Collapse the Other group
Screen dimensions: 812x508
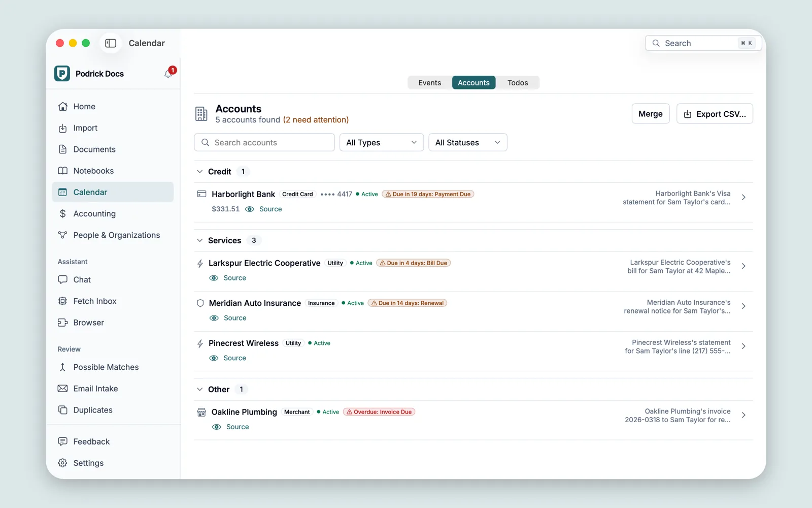click(200, 389)
